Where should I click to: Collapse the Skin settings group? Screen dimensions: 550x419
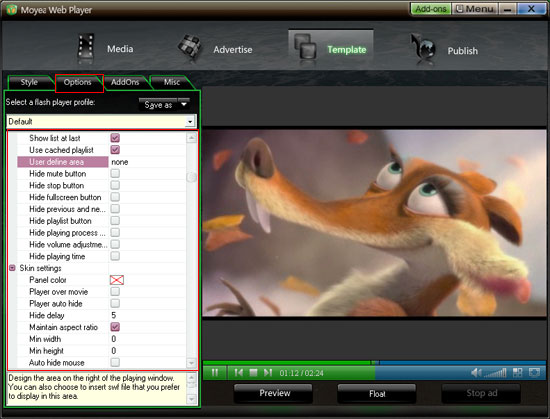point(12,268)
